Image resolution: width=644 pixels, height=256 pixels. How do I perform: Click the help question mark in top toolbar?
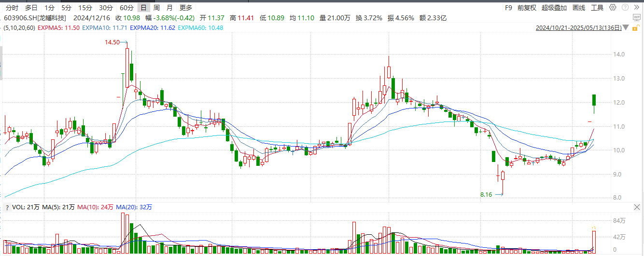tap(625, 7)
